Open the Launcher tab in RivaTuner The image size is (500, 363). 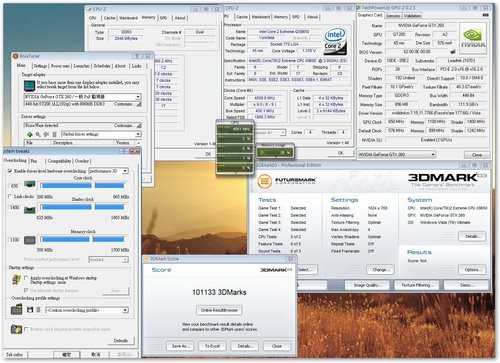(x=81, y=66)
